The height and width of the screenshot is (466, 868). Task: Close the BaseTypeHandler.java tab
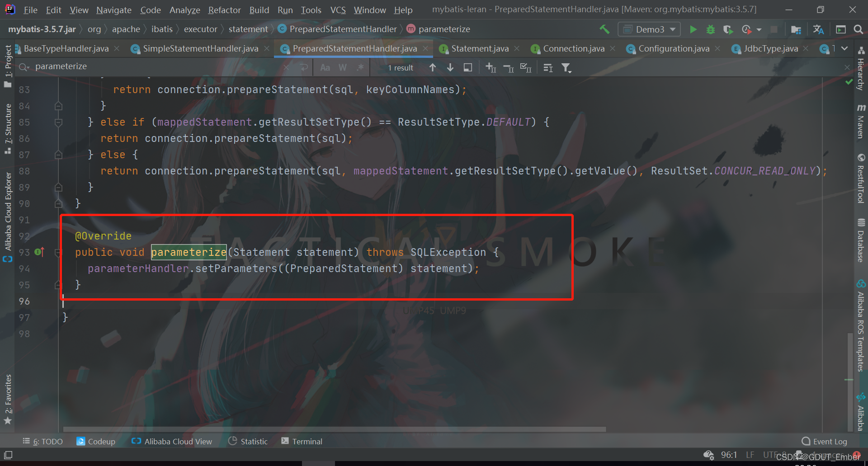(117, 48)
